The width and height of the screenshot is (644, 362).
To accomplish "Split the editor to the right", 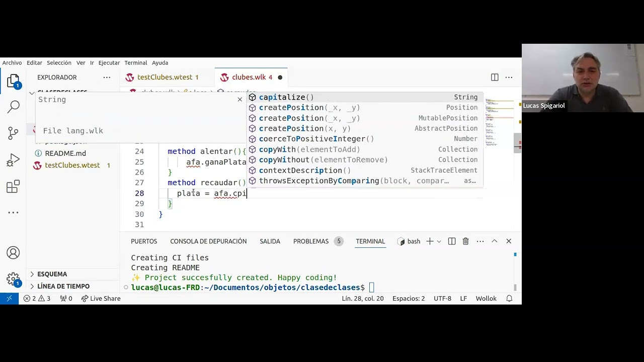I will click(495, 77).
